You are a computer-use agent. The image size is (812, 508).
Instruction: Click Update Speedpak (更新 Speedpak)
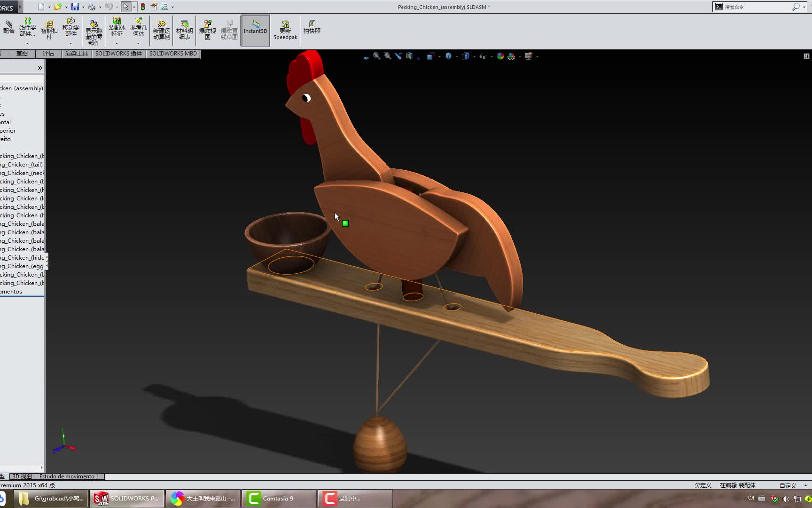click(285, 30)
